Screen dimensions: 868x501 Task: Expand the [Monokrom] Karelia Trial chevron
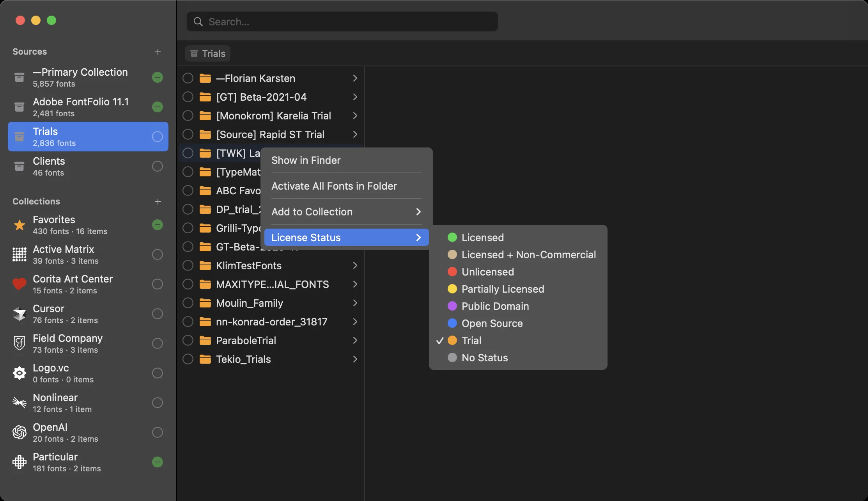tap(355, 115)
